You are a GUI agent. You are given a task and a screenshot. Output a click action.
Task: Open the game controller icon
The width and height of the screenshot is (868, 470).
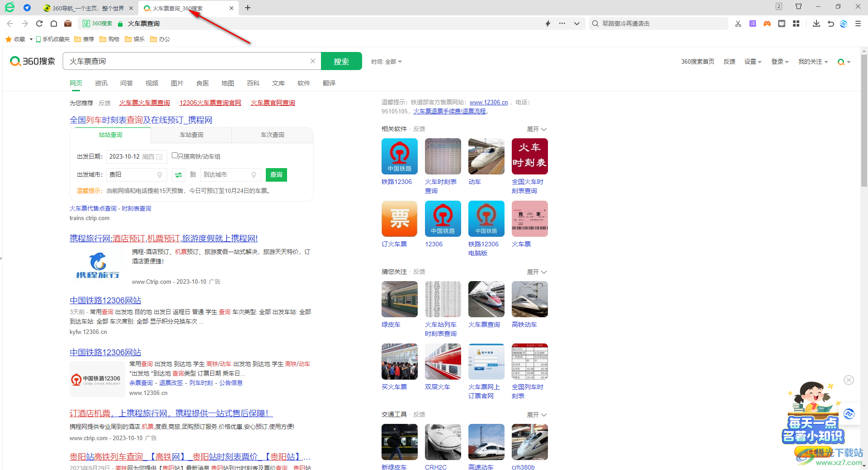767,23
